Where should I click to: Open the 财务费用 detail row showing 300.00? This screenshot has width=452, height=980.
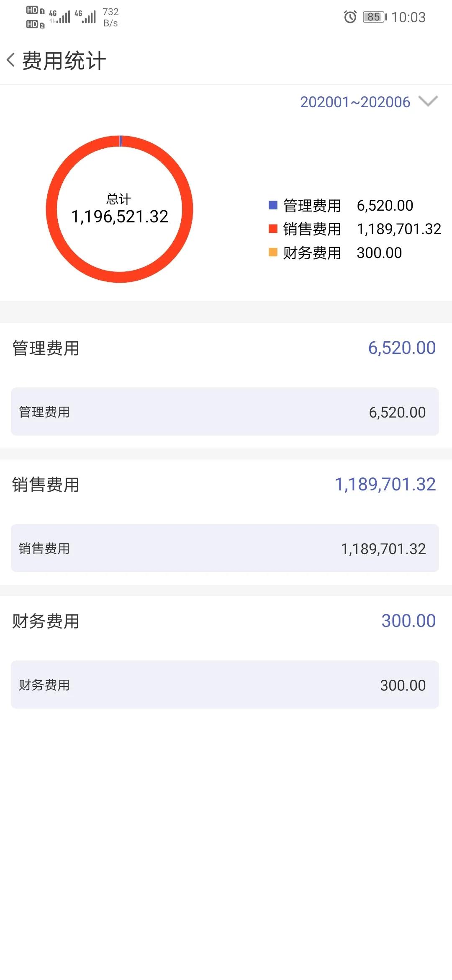pos(225,685)
